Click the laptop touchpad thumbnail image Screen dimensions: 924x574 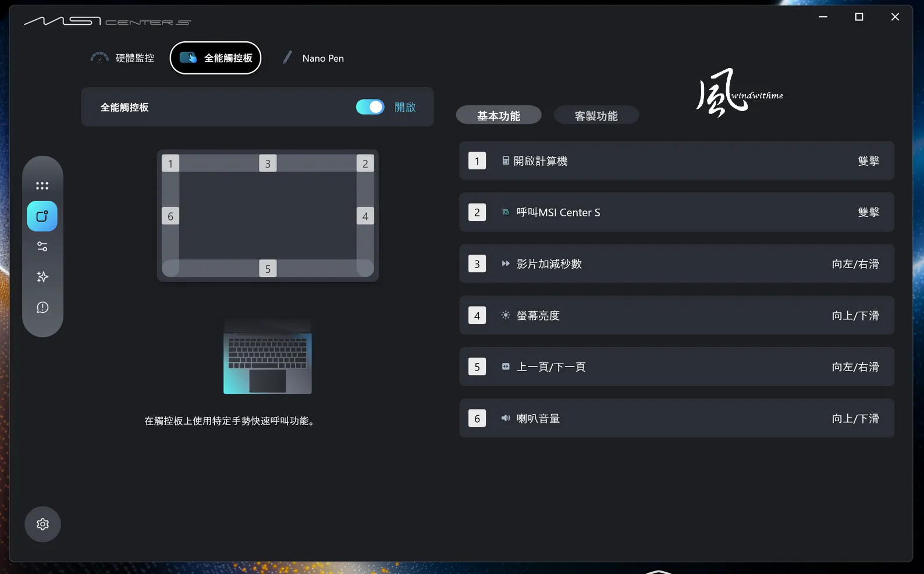[x=268, y=356]
